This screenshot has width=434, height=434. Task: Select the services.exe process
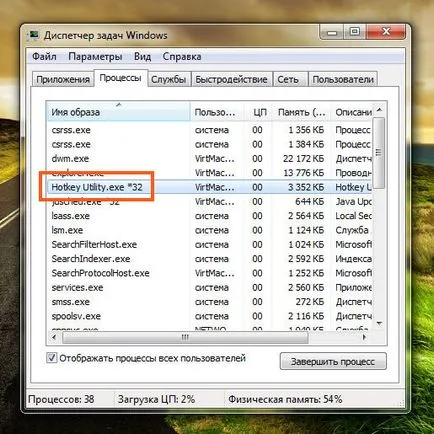click(209, 287)
